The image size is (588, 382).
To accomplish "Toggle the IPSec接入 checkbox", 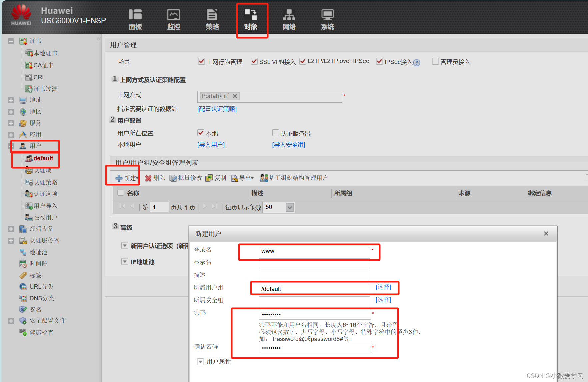I will [x=379, y=61].
